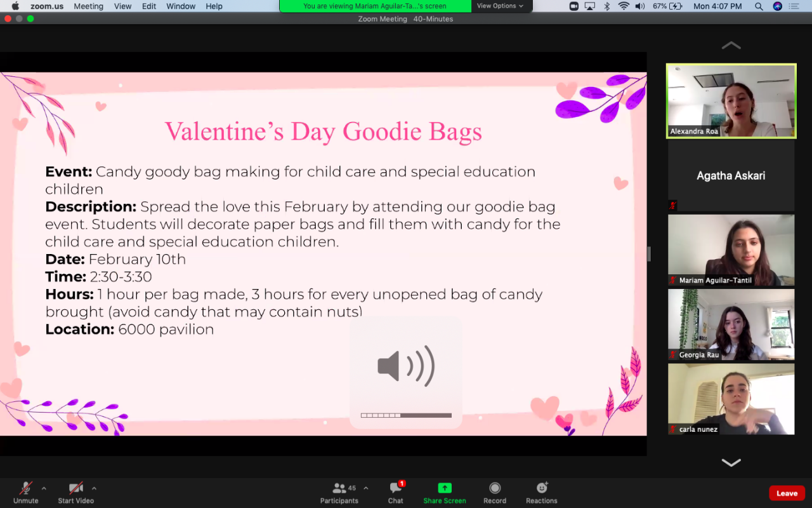The image size is (812, 508).
Task: Launch Siri from the menu bar
Action: tap(778, 6)
